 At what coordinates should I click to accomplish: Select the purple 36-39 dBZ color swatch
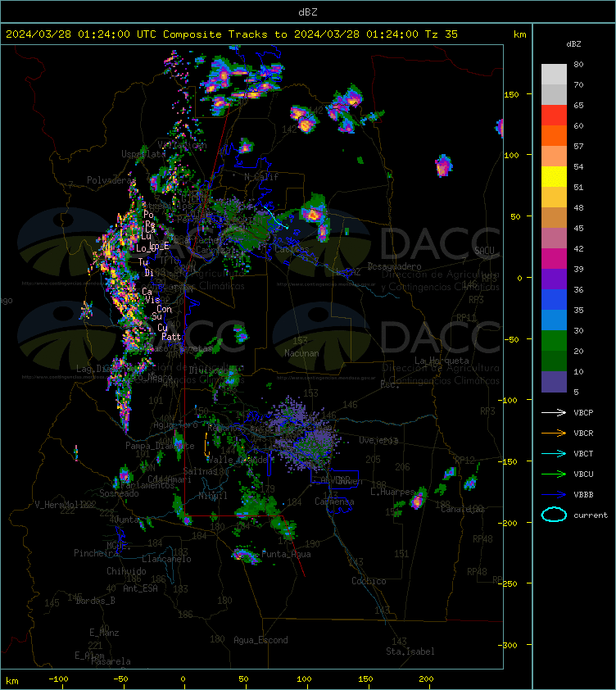coord(554,279)
